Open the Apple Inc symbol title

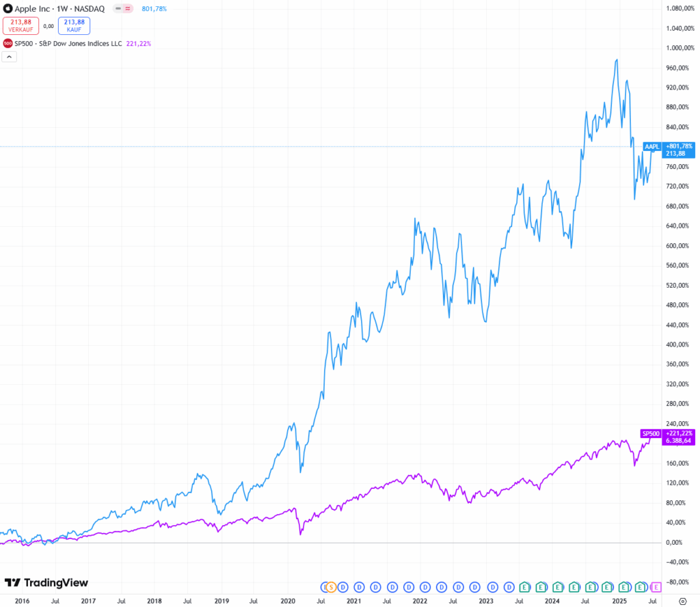pyautogui.click(x=59, y=8)
